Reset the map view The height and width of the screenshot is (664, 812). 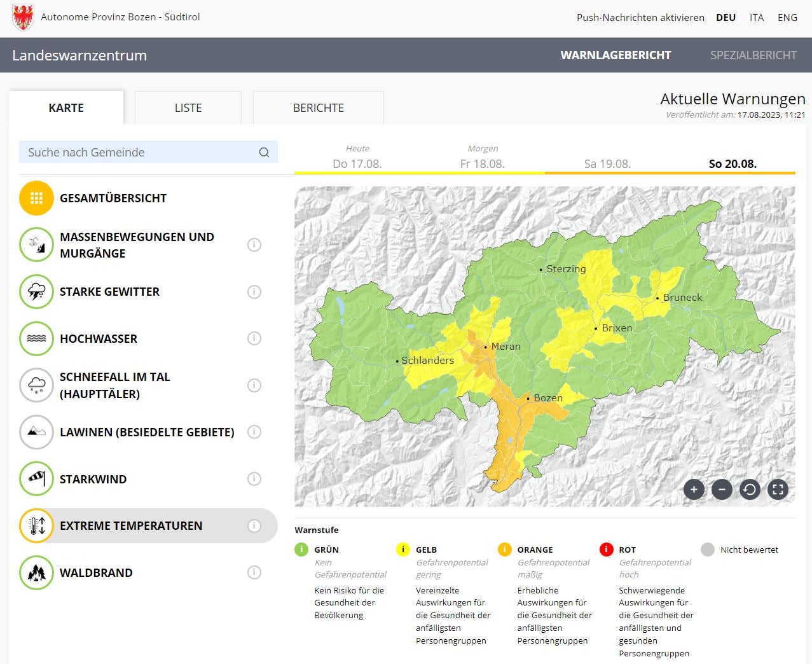tap(750, 490)
